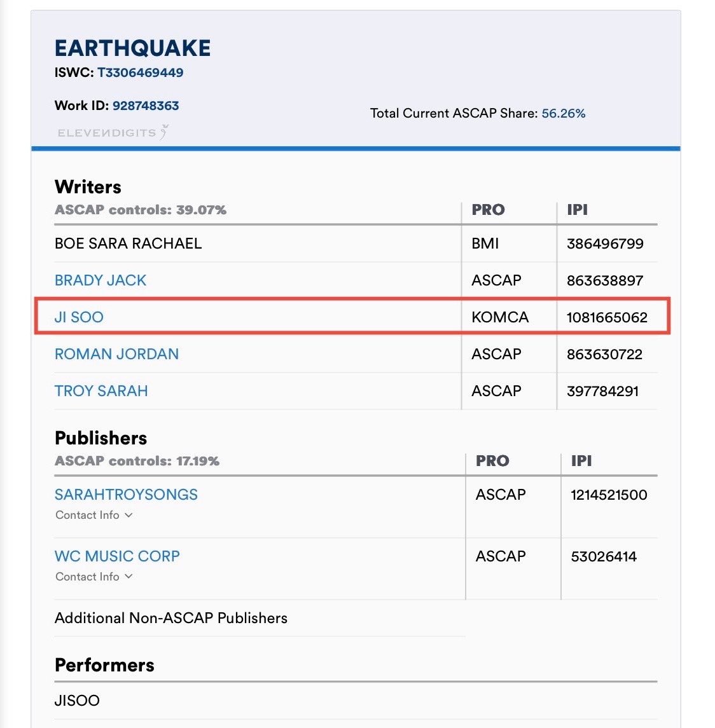Expand Contact Info under WC MUSIC CORP
715x728 pixels.
coord(94,576)
